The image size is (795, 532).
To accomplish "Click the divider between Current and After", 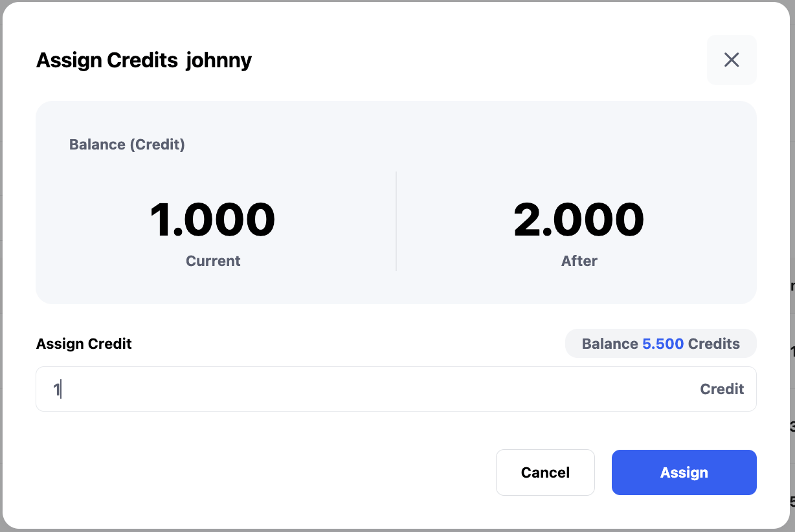I will pyautogui.click(x=396, y=221).
